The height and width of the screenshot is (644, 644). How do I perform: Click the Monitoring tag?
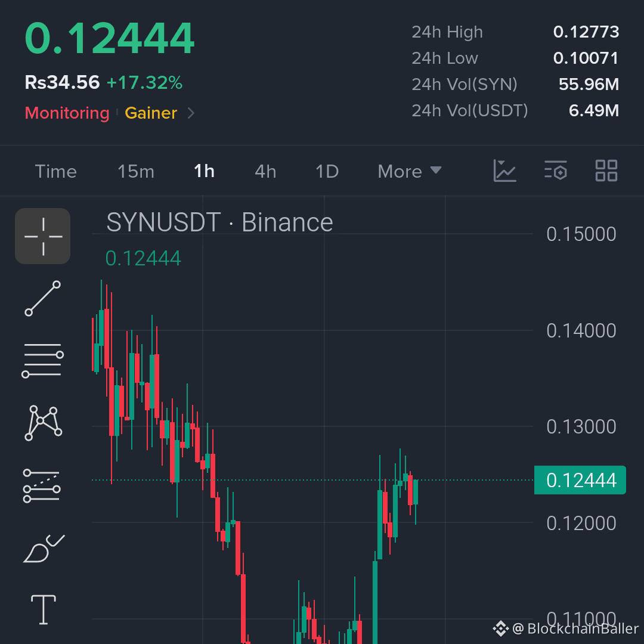coord(67,113)
